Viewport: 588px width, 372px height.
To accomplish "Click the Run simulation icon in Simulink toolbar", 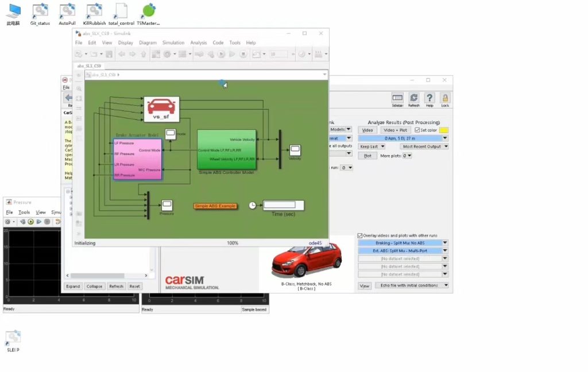I will pyautogui.click(x=222, y=54).
